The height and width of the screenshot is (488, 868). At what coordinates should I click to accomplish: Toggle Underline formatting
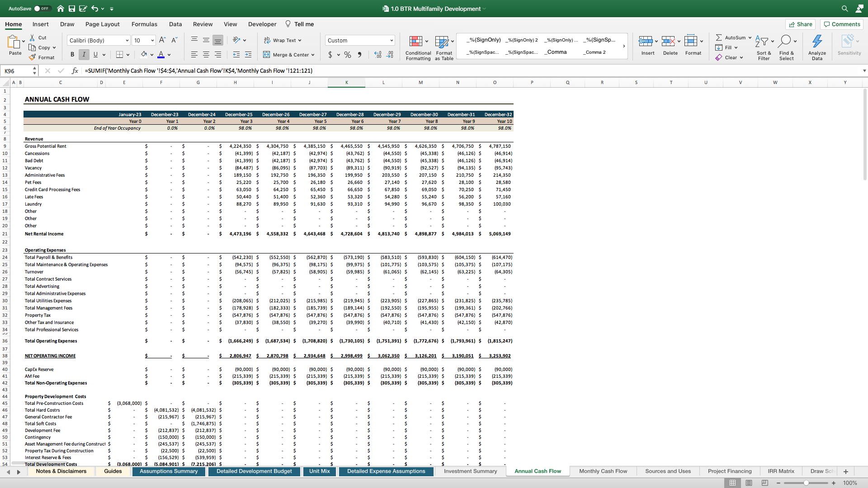95,55
